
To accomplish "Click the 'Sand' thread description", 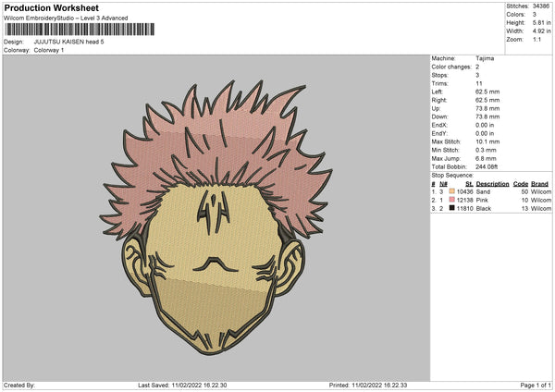I will [x=483, y=191].
